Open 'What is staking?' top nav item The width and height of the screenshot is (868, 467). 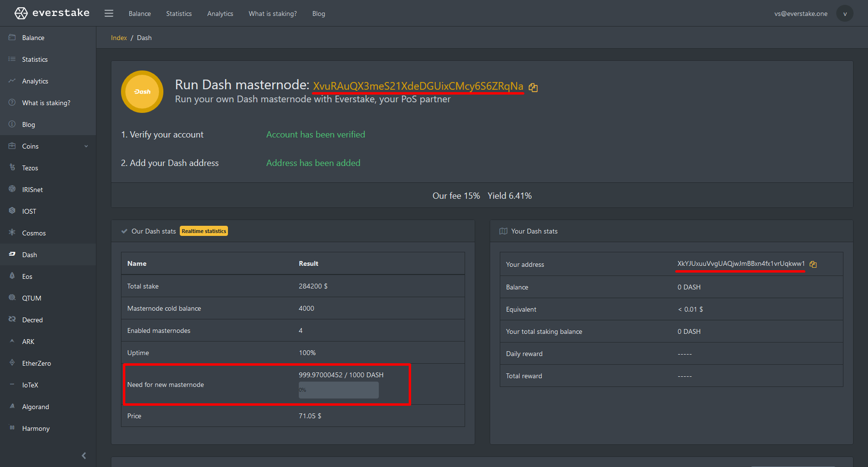[273, 14]
